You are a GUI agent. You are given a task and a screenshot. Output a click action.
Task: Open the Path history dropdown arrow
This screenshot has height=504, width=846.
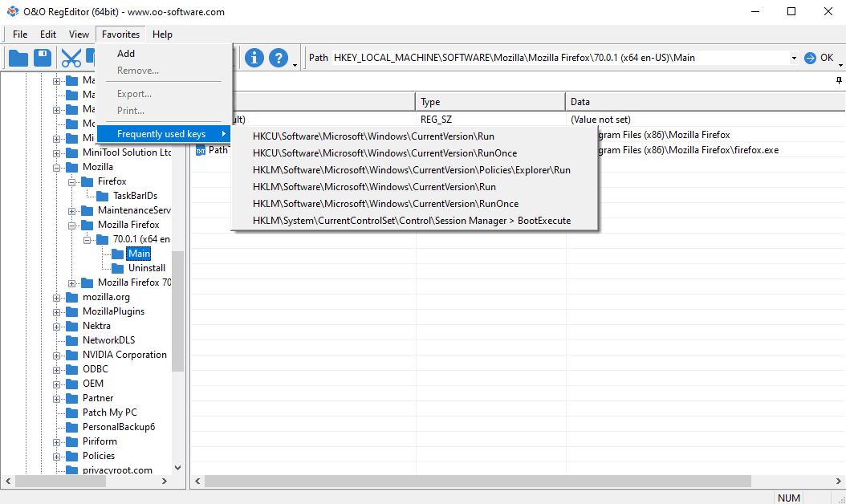point(794,58)
